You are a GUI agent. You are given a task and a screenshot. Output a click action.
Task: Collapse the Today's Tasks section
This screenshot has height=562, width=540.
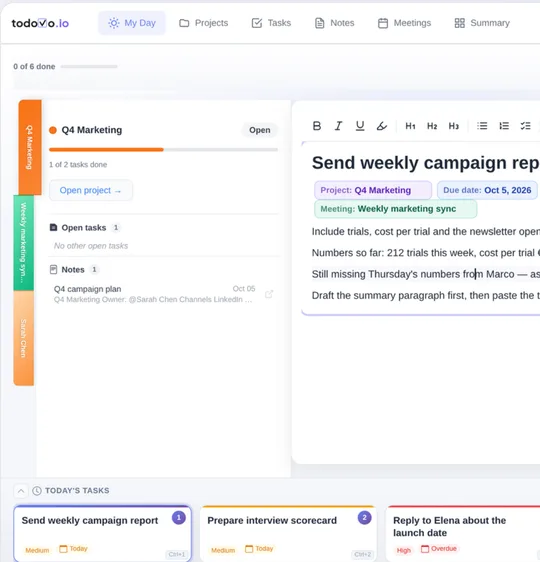(21, 491)
